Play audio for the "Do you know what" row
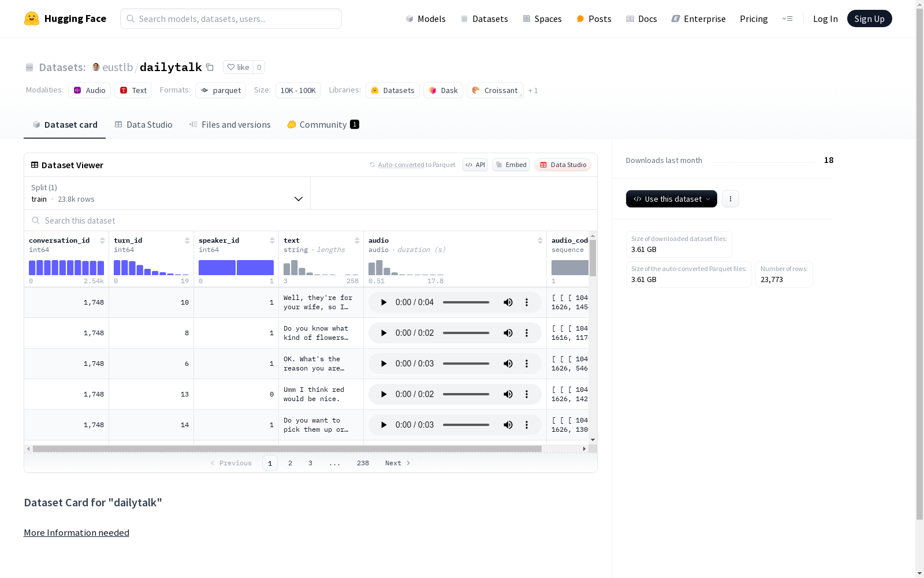The height and width of the screenshot is (578, 924). pos(383,333)
